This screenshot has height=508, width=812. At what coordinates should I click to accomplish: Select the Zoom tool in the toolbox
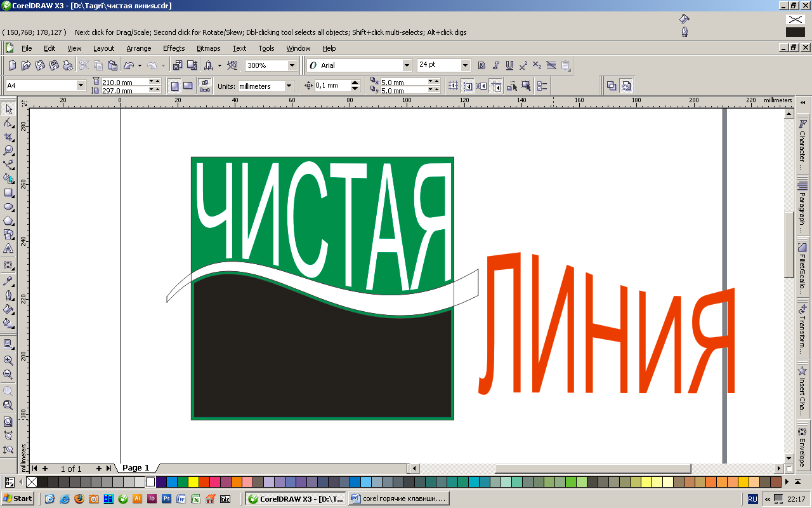[8, 151]
